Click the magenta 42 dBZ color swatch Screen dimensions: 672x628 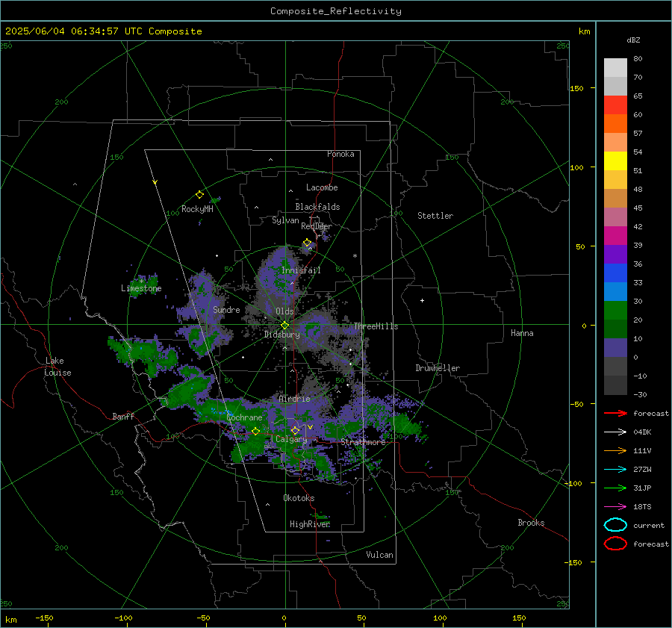click(x=615, y=236)
